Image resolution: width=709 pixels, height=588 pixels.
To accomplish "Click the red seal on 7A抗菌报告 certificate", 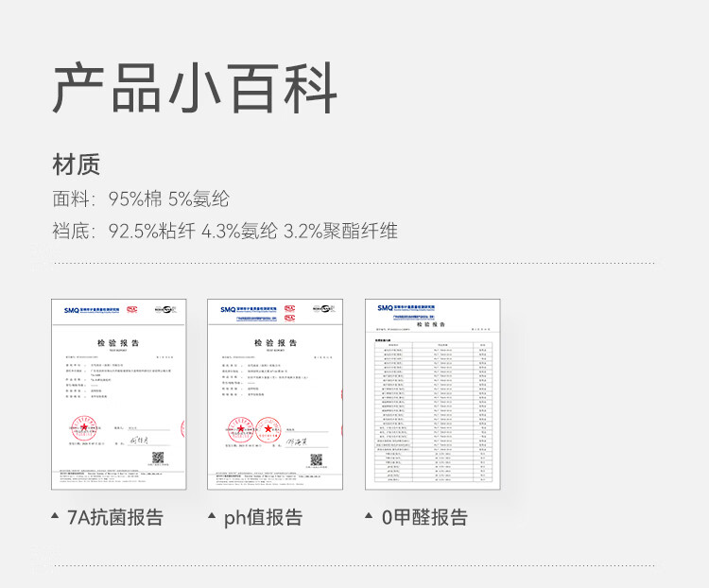I will coord(84,428).
